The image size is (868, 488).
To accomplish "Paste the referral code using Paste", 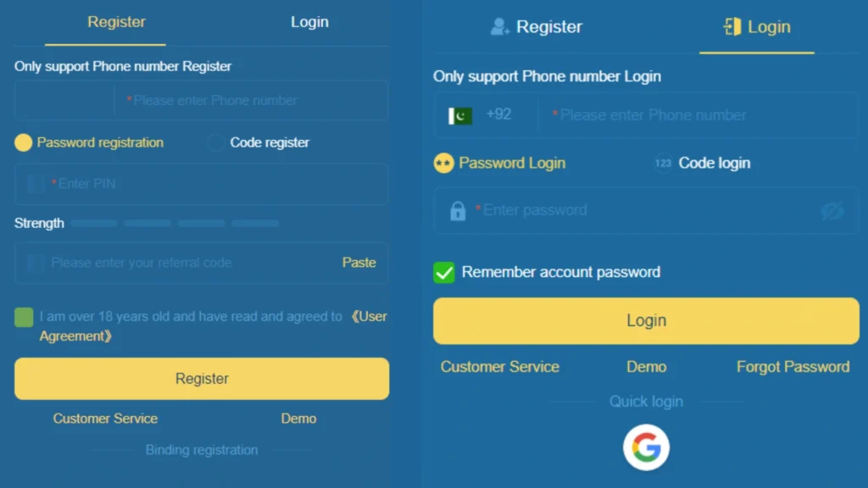I will [x=359, y=263].
